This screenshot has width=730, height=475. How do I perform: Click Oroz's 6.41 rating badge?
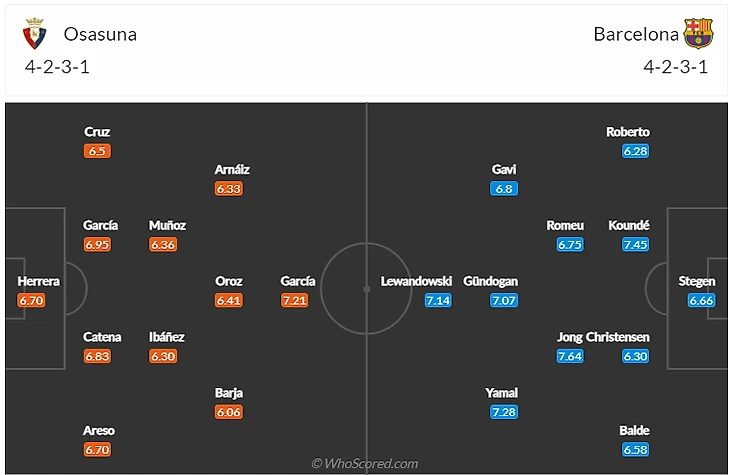[229, 300]
